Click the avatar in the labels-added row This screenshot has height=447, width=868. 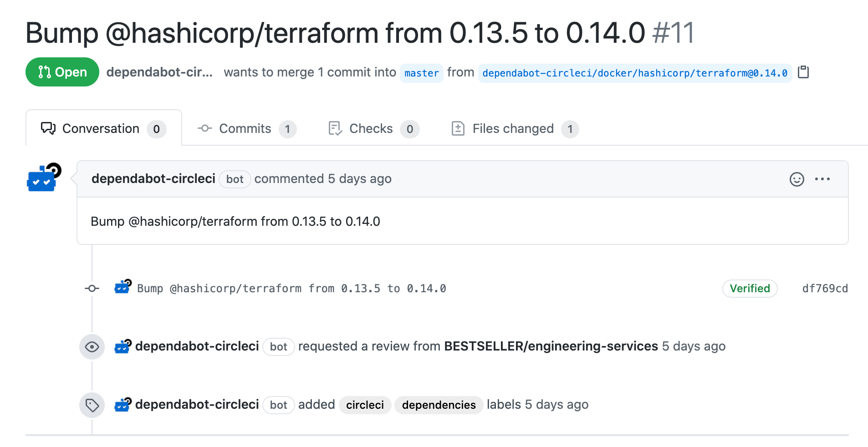pos(123,404)
